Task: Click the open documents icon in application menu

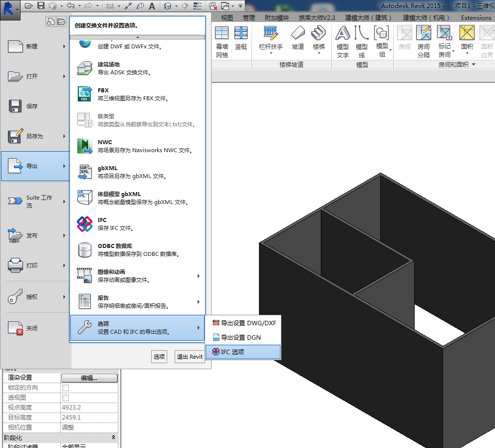Action: point(61,22)
